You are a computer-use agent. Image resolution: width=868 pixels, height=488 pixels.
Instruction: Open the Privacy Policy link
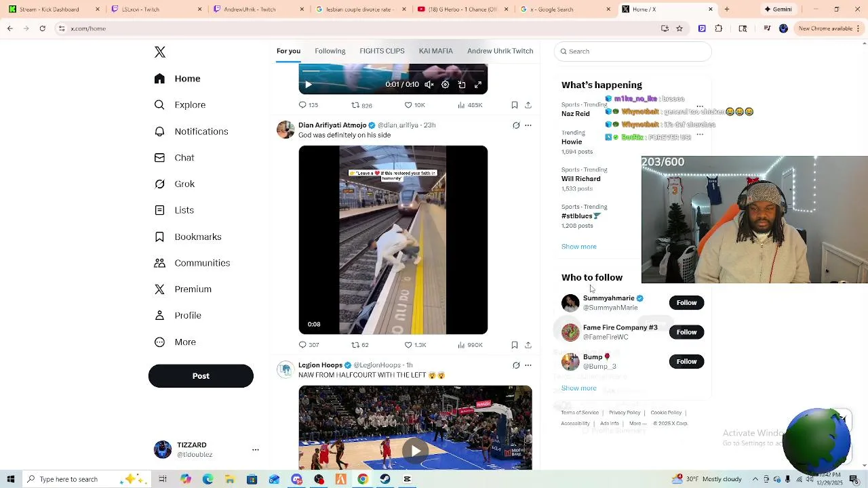[625, 413]
